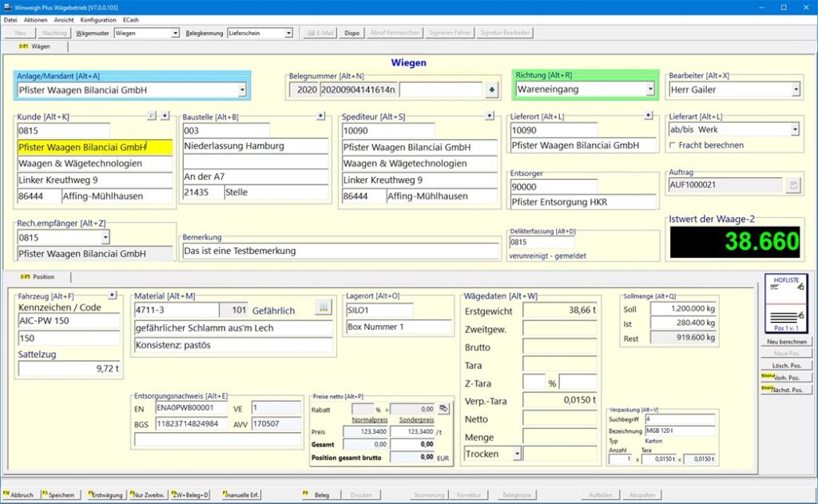This screenshot has width=818, height=504.
Task: Open the HOFLISTE document thumbnail
Action: pos(786,304)
